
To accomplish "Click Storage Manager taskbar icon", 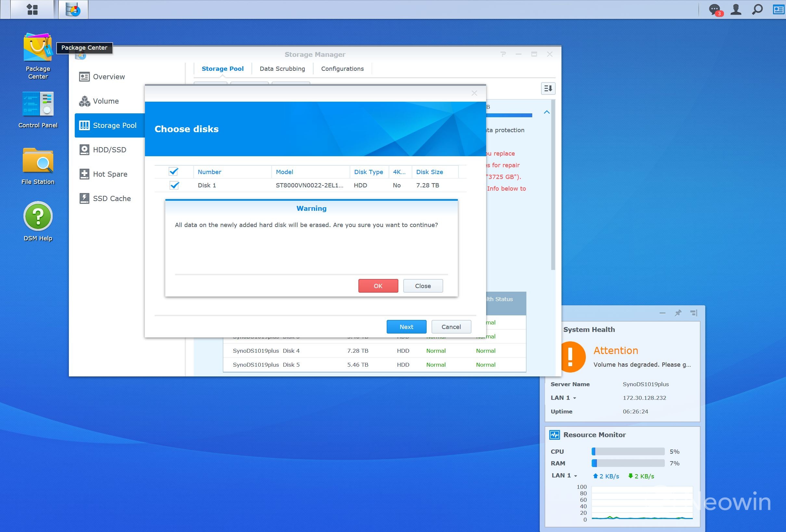I will pyautogui.click(x=73, y=9).
